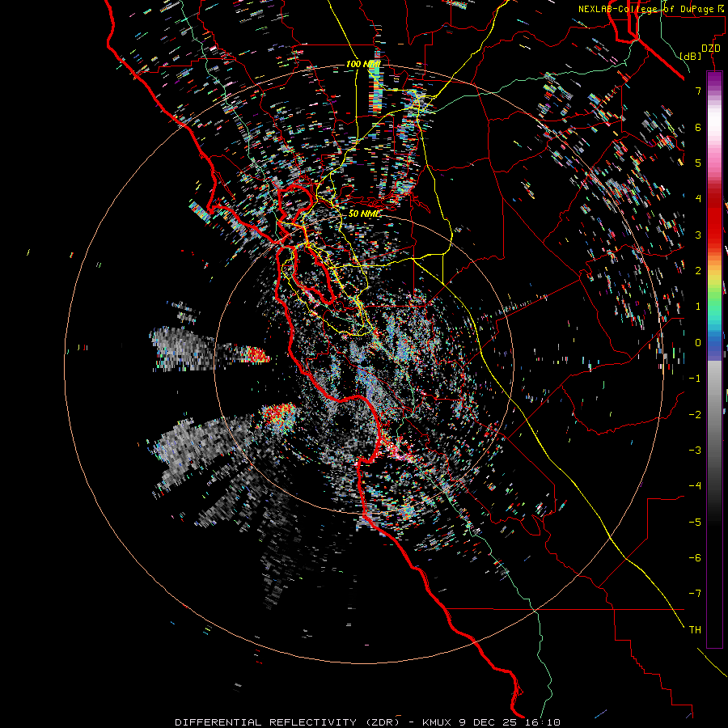The height and width of the screenshot is (728, 728).
Task: Click the [dB] unit label
Action: coord(690,56)
